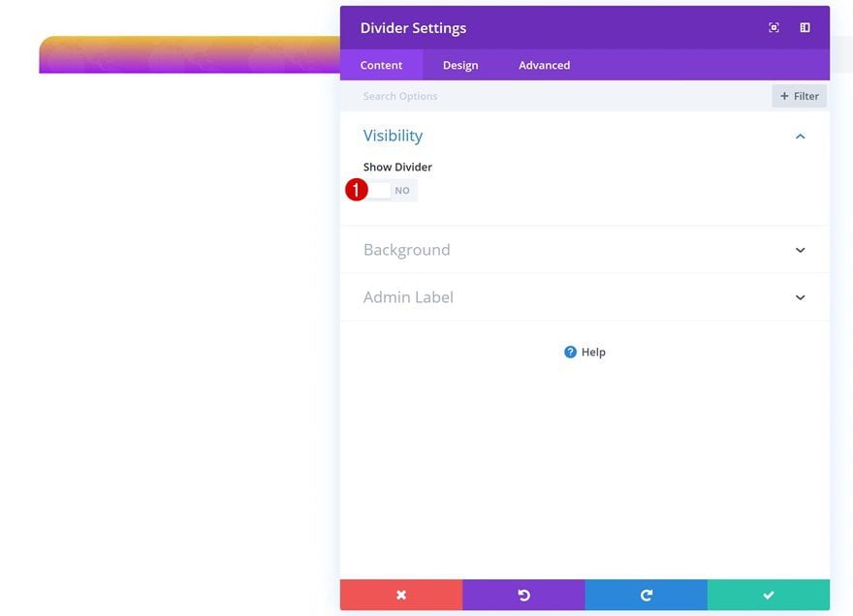
Task: Click the Show Divider label
Action: pyautogui.click(x=397, y=167)
